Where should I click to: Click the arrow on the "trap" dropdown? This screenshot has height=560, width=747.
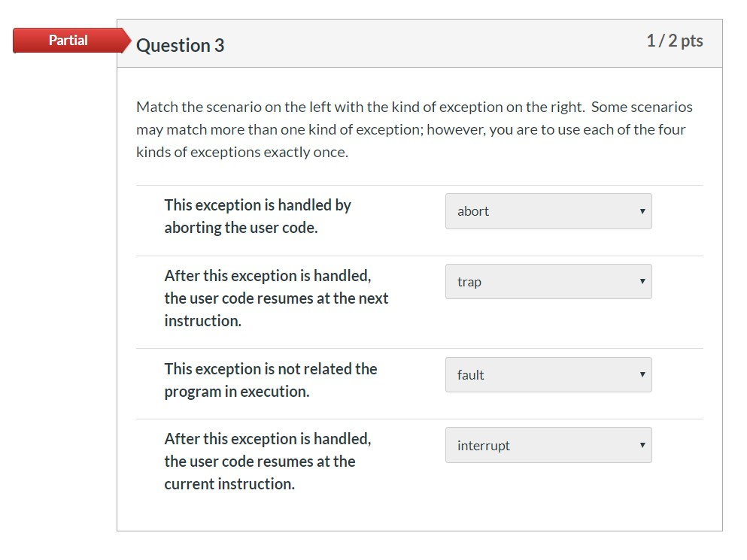642,281
